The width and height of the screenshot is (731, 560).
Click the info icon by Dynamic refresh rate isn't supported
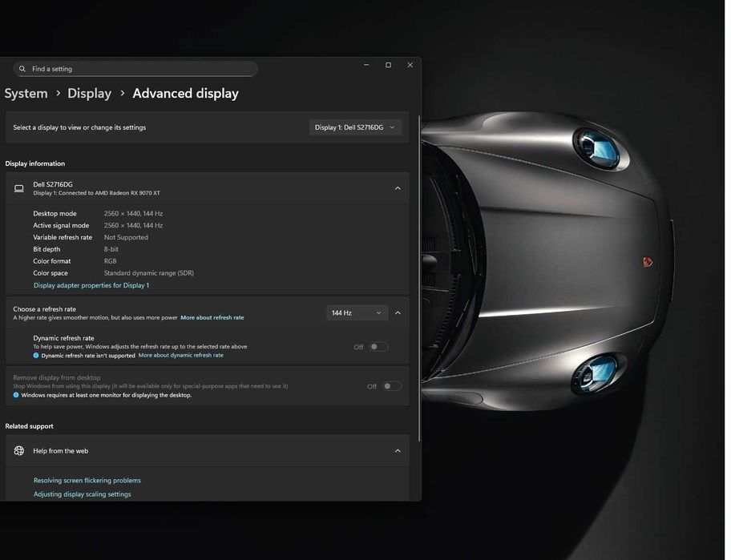[x=36, y=356]
